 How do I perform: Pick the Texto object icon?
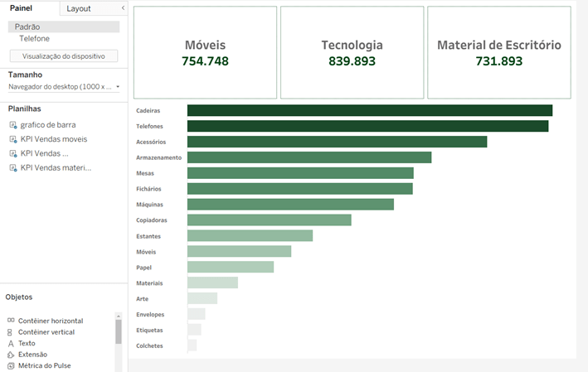pyautogui.click(x=10, y=343)
